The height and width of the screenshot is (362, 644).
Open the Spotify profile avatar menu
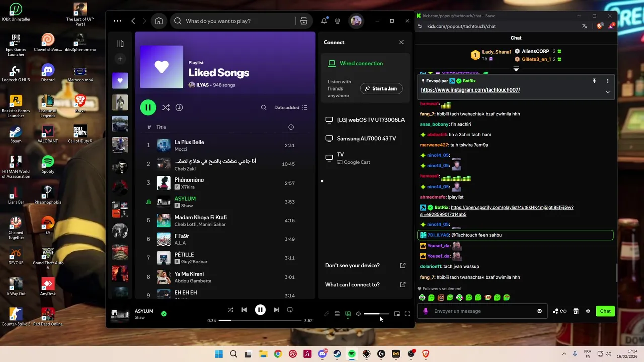[356, 21]
